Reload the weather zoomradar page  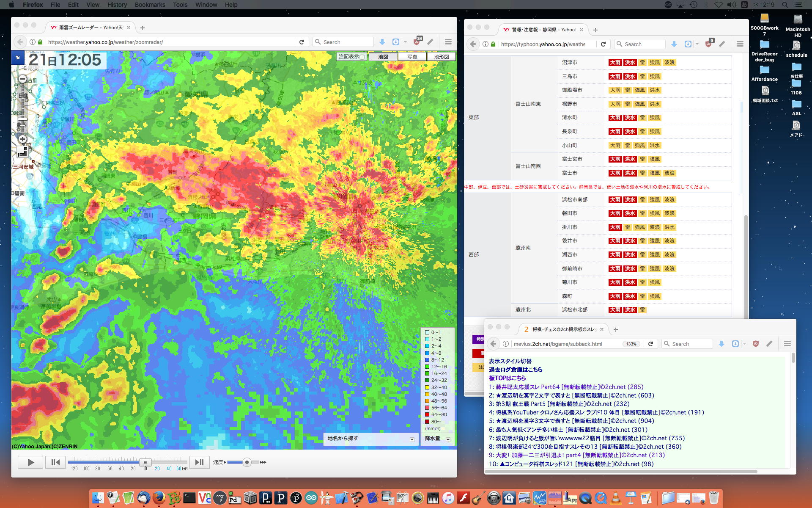pos(302,42)
